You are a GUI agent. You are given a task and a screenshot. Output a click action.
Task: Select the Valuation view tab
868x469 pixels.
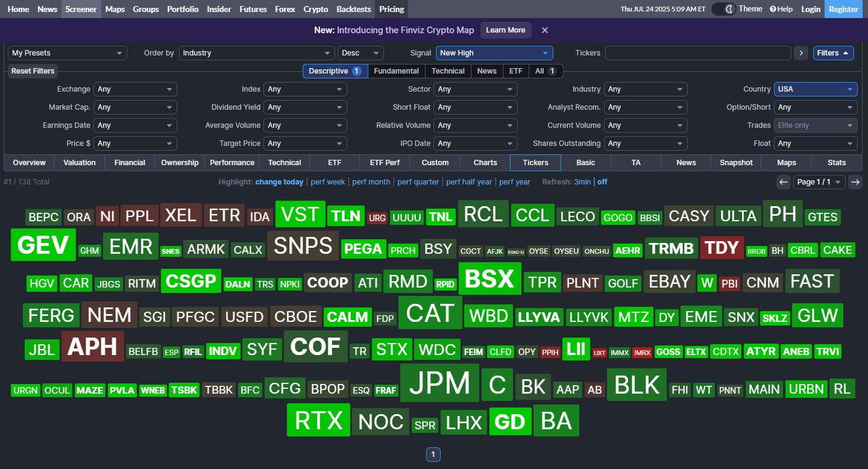[x=80, y=163]
